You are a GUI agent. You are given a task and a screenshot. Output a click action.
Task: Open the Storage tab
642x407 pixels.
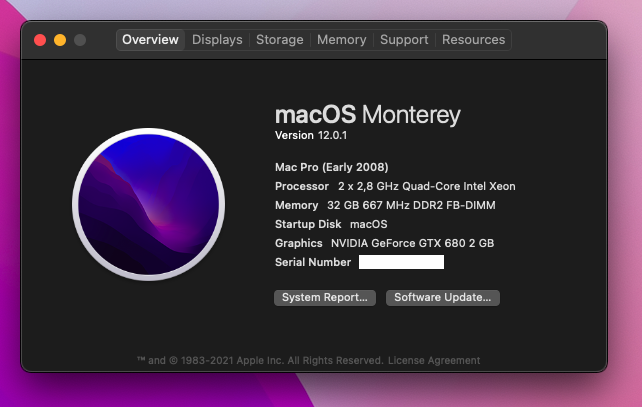click(x=280, y=40)
